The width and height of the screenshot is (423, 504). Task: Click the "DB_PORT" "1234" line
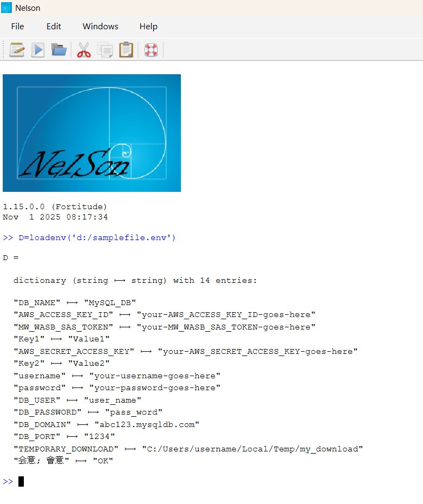click(x=64, y=437)
